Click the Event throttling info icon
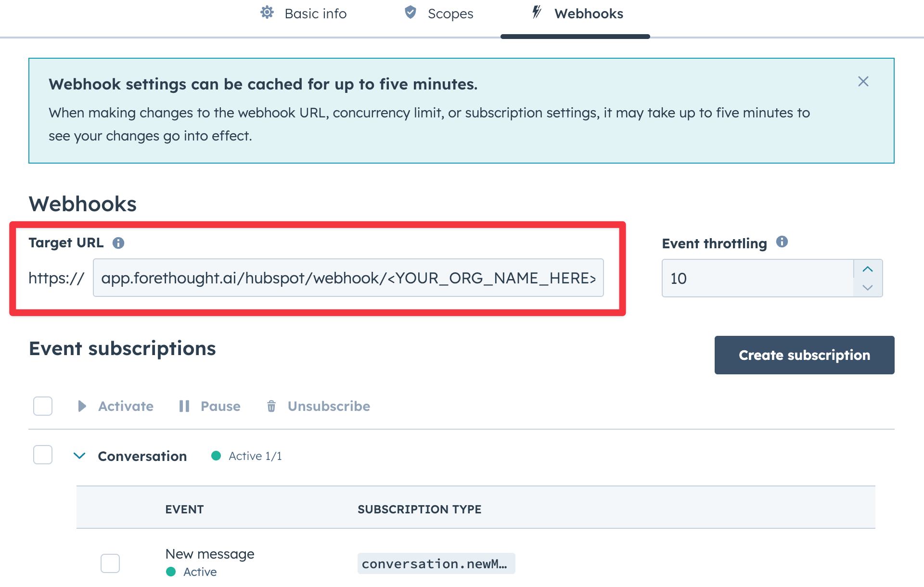924x587 pixels. [782, 242]
